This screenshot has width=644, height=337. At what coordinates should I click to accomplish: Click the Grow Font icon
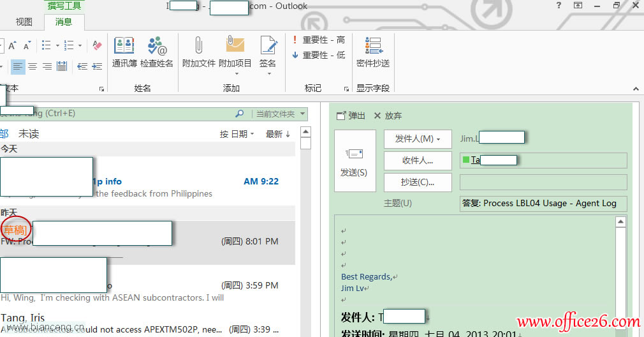(x=11, y=45)
